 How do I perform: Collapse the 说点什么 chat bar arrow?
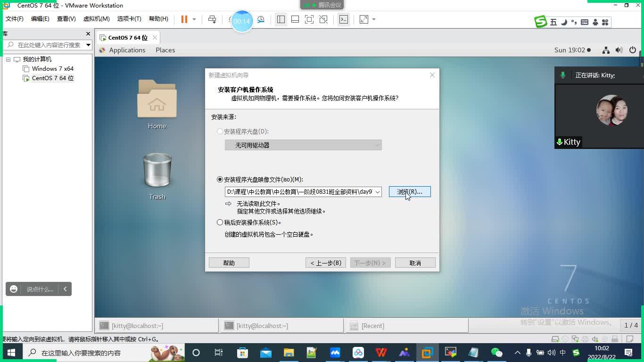coord(65,289)
